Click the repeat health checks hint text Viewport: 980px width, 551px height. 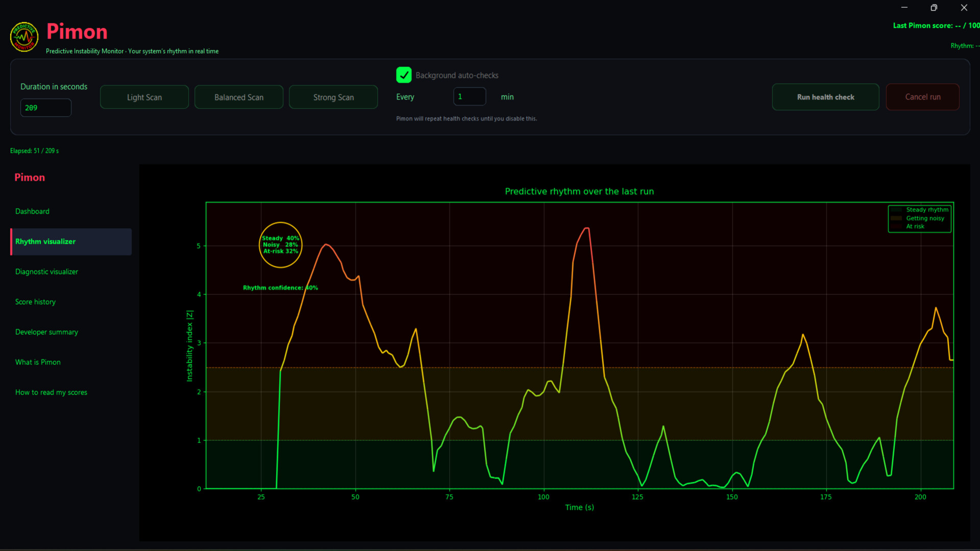click(467, 118)
